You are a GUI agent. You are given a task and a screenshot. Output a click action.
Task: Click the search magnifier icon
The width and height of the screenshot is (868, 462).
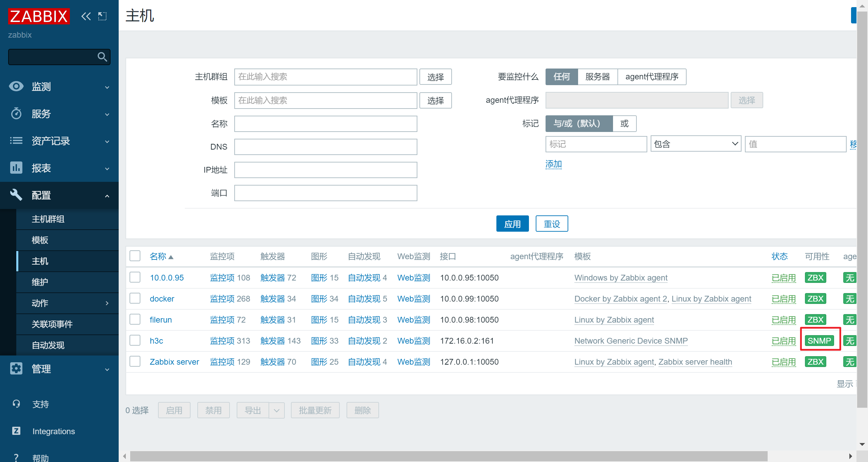point(102,57)
